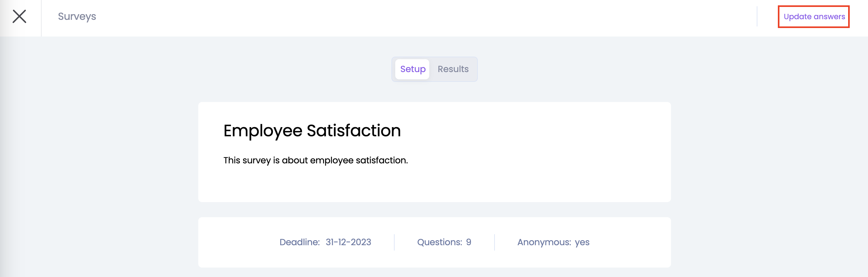Select the survey description sentence
The image size is (868, 277).
tap(315, 160)
